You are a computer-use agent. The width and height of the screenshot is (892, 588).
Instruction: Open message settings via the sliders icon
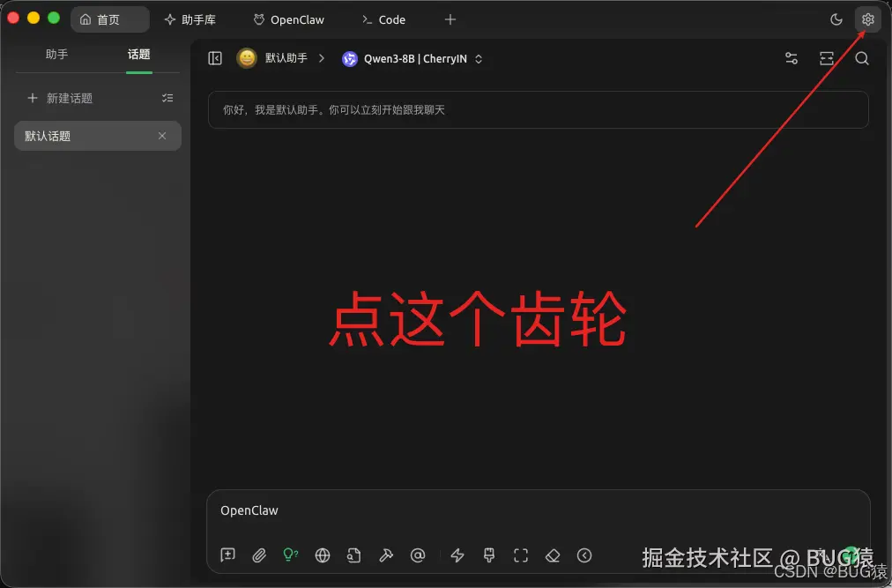pyautogui.click(x=791, y=58)
